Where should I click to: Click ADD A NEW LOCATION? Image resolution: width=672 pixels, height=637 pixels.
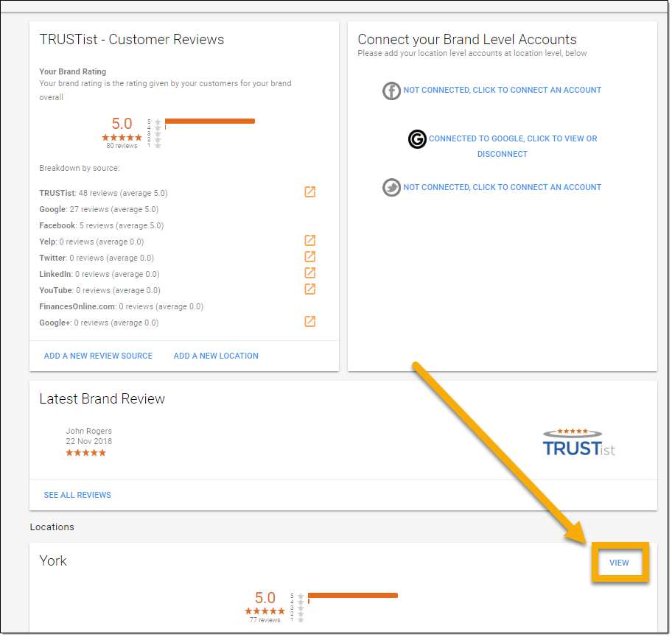pyautogui.click(x=215, y=355)
